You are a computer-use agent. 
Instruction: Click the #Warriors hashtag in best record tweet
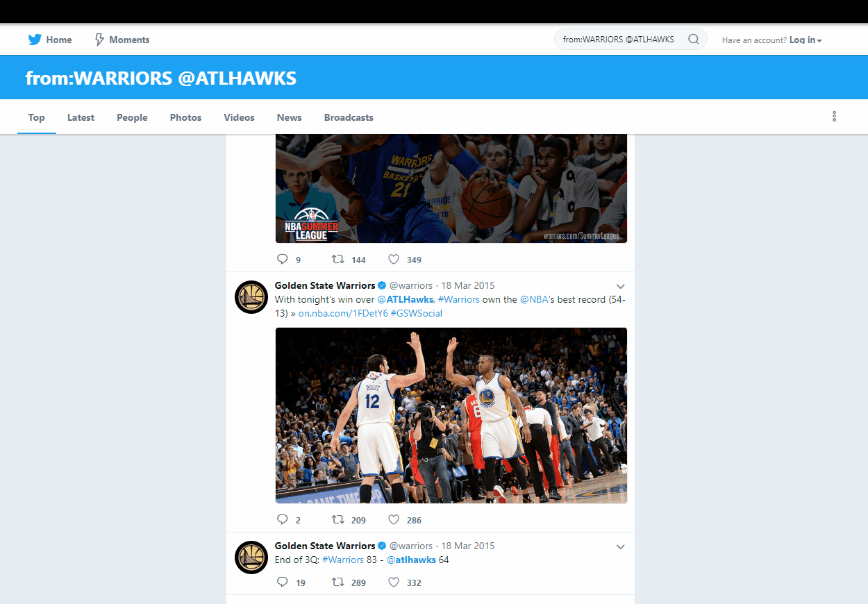pyautogui.click(x=459, y=299)
